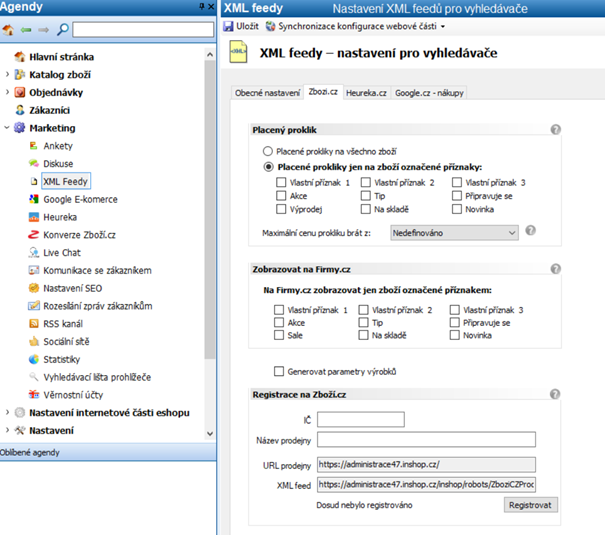Viewport: 605px width, 535px height.
Task: Enable the Generovat parametry výrobků checkbox
Action: click(x=280, y=371)
